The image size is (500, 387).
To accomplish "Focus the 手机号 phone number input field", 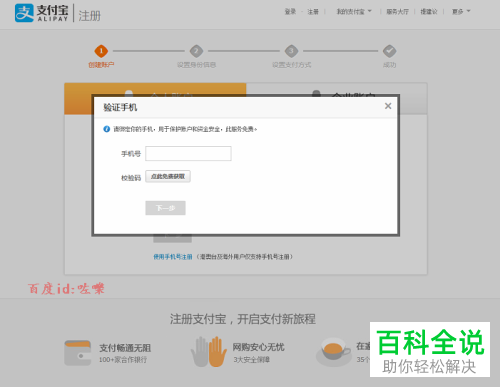I will click(188, 153).
